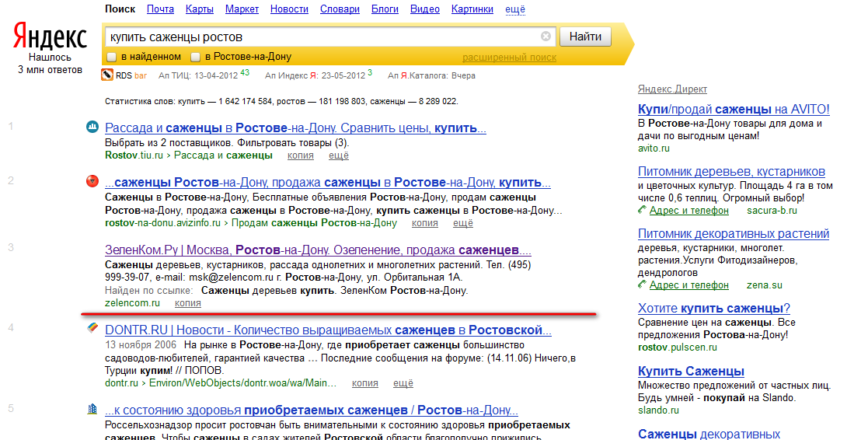Viewport: 868px width, 440px height.
Task: Click the RDS bar icon
Action: 107,75
